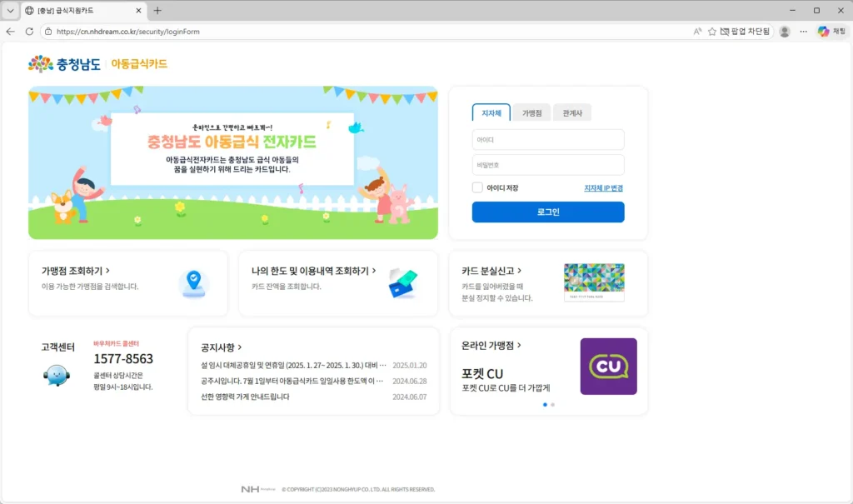Click the CU convenience store logo
The image size is (853, 504).
pyautogui.click(x=608, y=367)
